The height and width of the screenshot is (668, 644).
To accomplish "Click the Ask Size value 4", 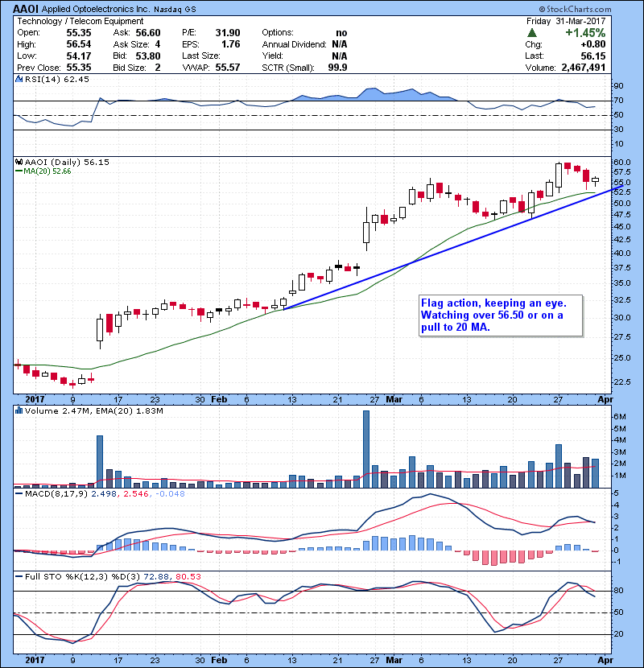I will click(158, 44).
